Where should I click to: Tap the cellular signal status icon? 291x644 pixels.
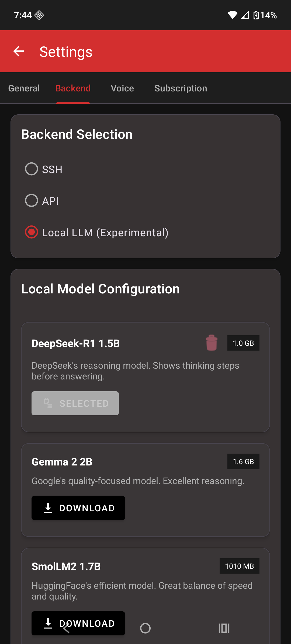click(245, 15)
